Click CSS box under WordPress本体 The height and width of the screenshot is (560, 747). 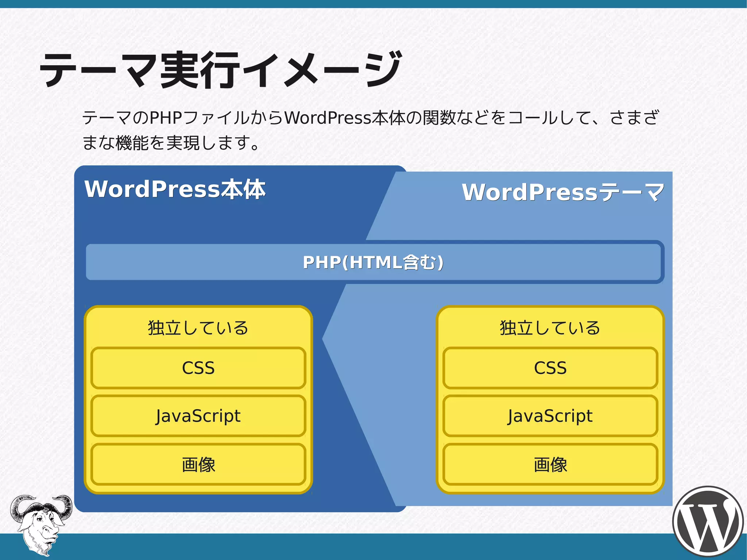[x=198, y=368]
